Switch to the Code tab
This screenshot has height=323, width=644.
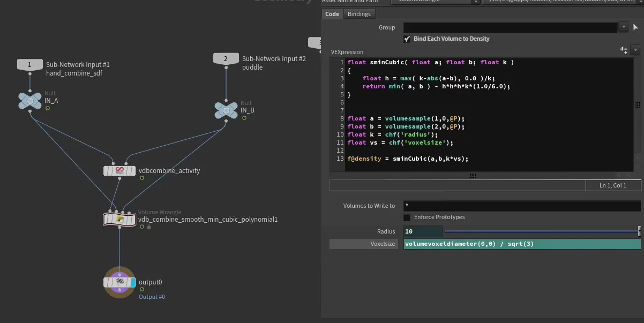tap(332, 14)
